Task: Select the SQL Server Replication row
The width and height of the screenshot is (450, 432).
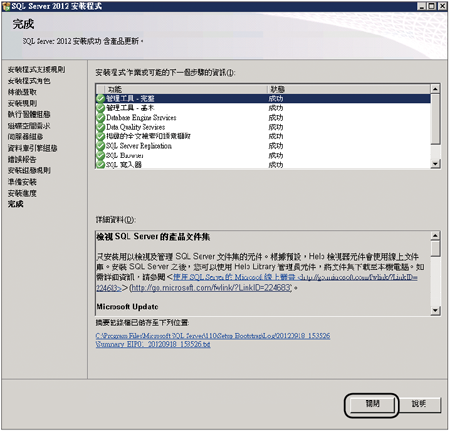Action: [x=263, y=146]
